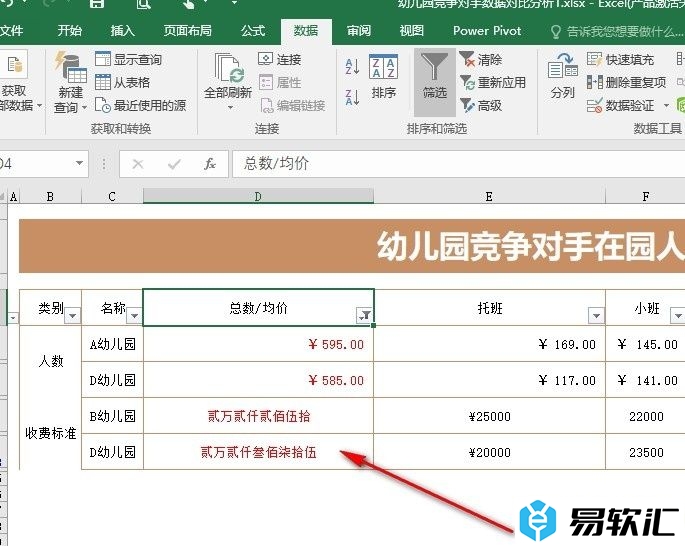Screen dimensions: 685x546
Task: Run Flash Fill
Action: click(620, 59)
